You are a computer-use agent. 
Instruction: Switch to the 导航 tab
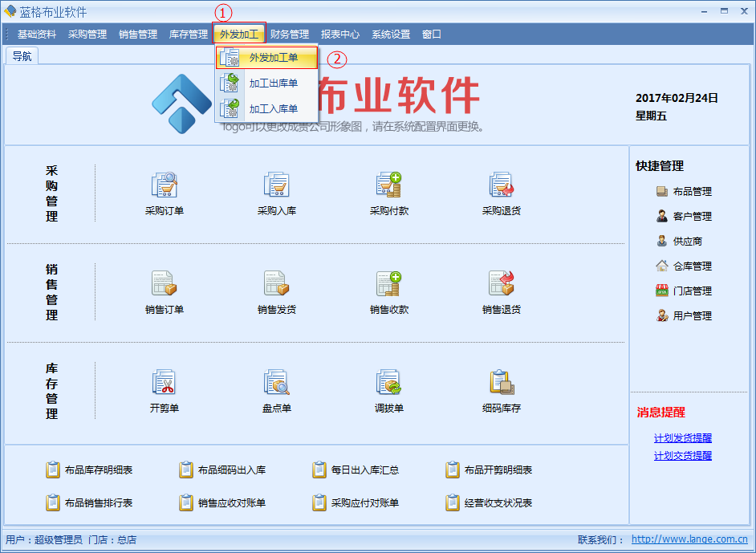[x=22, y=56]
